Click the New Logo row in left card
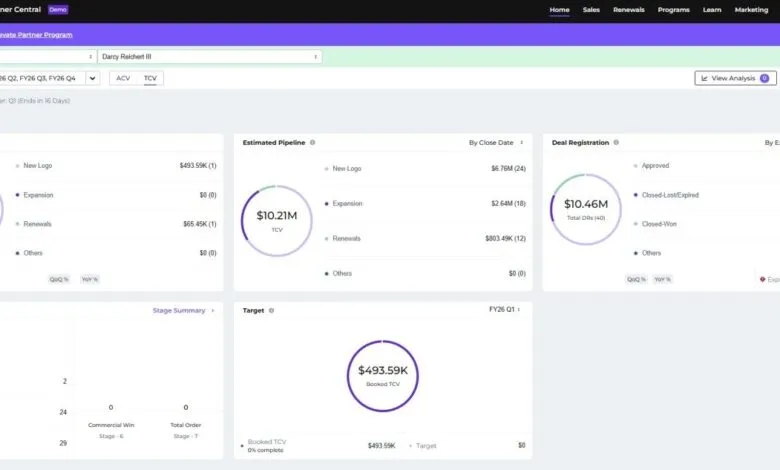This screenshot has height=470, width=780. click(x=115, y=166)
